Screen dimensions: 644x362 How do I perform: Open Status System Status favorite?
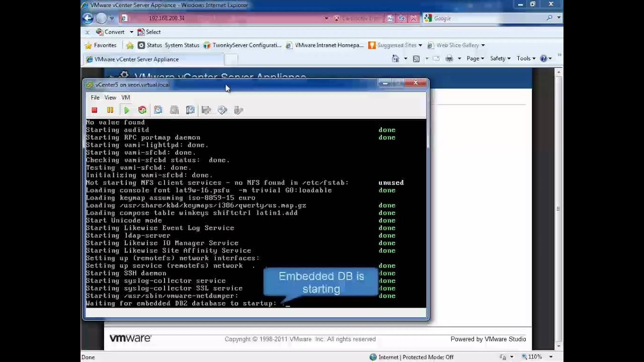tap(169, 45)
